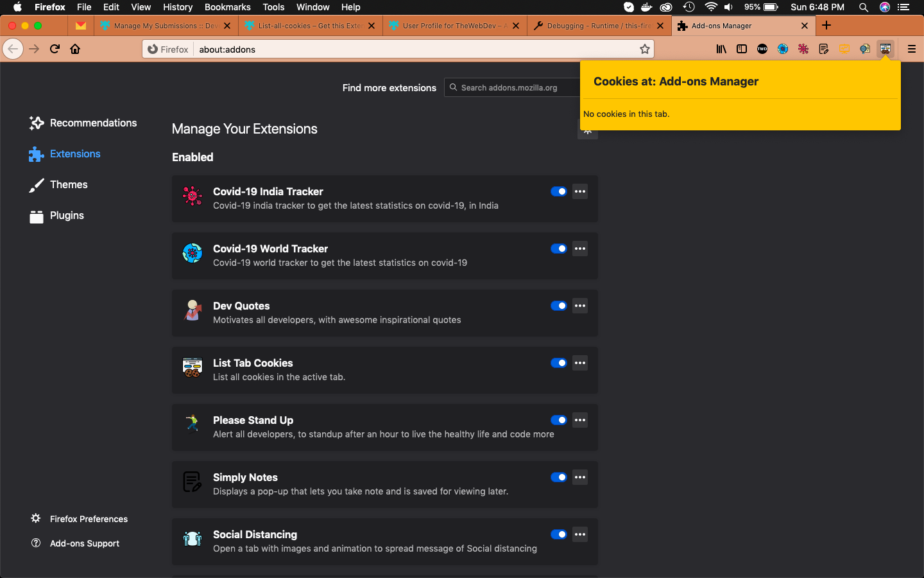924x578 pixels.
Task: Open Siri from the menu bar
Action: 885,7
